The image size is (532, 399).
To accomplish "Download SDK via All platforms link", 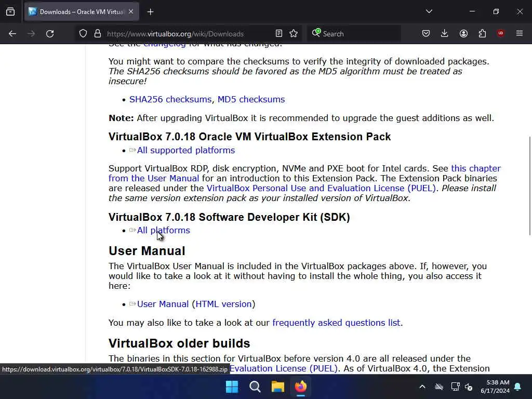I will coord(163,230).
